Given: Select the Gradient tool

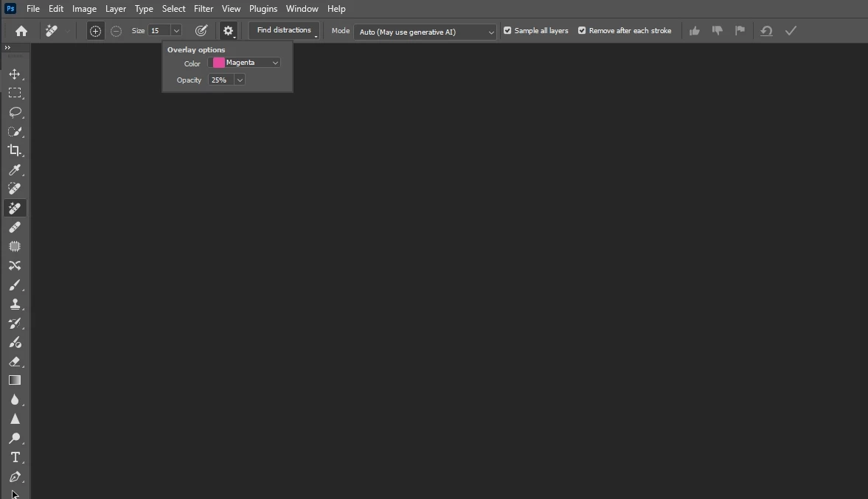Looking at the screenshot, I should coord(15,380).
